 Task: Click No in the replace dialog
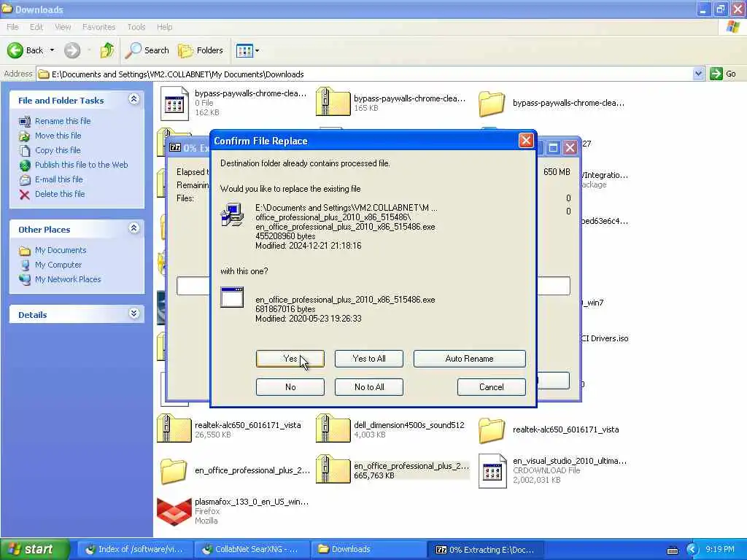[x=290, y=387]
